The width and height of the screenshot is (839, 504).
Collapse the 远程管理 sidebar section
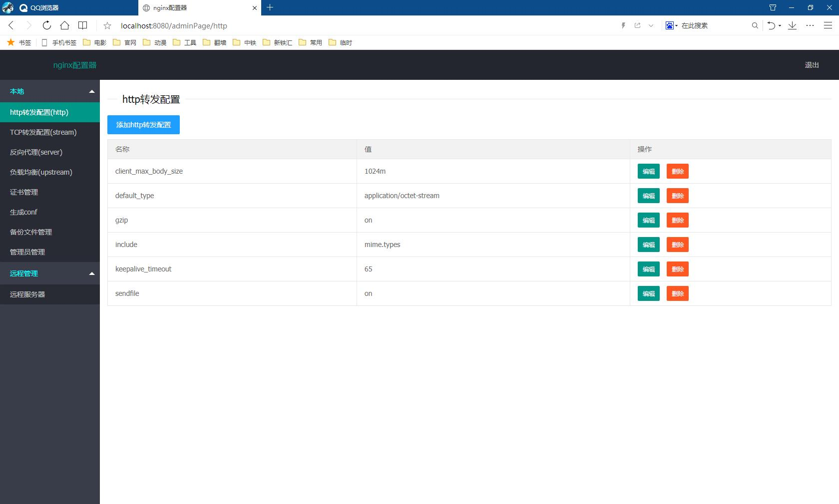click(50, 273)
